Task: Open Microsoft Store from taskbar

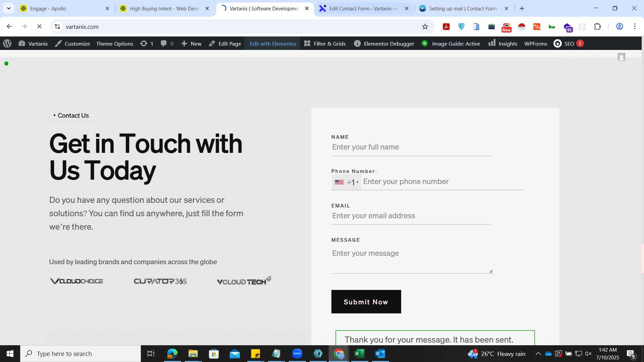Action: tap(214, 354)
